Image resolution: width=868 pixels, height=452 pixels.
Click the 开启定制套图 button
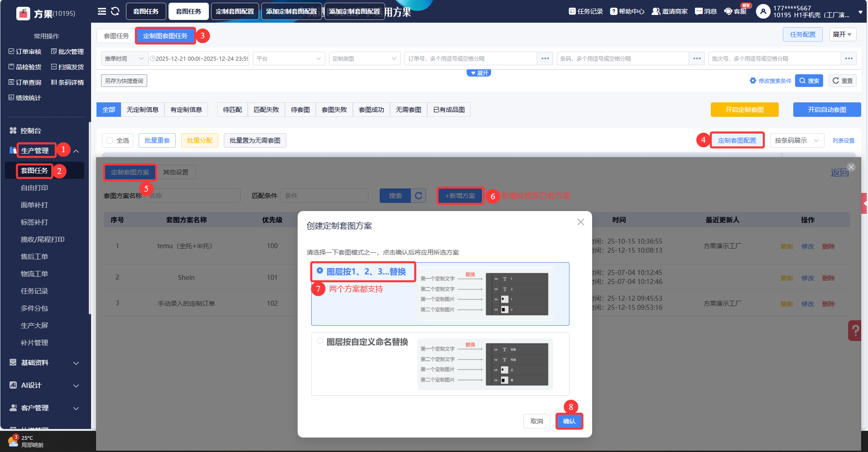coord(745,110)
